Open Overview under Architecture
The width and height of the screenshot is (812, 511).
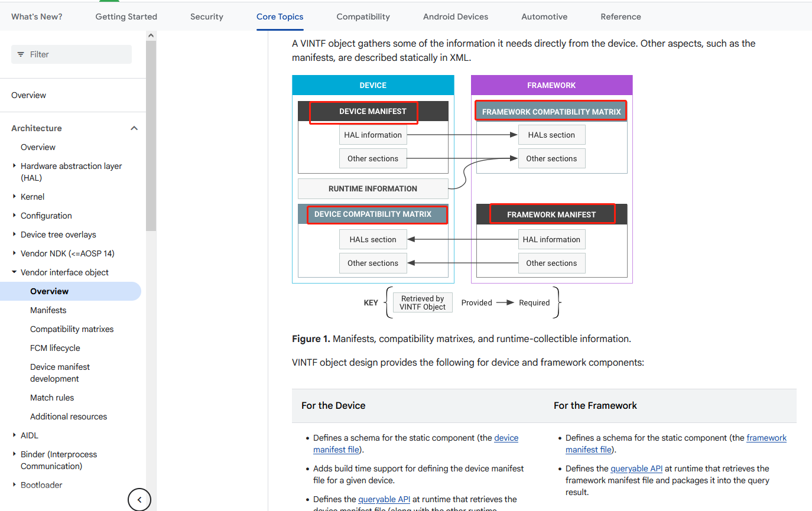click(x=38, y=147)
